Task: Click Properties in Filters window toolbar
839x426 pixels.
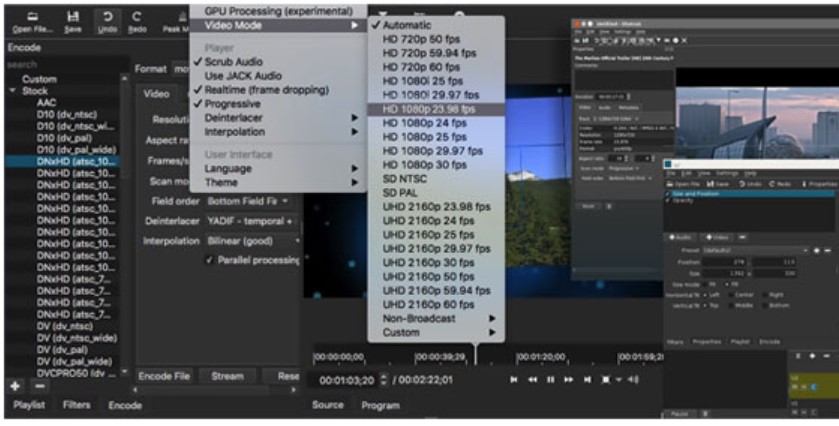Action: pyautogui.click(x=820, y=184)
